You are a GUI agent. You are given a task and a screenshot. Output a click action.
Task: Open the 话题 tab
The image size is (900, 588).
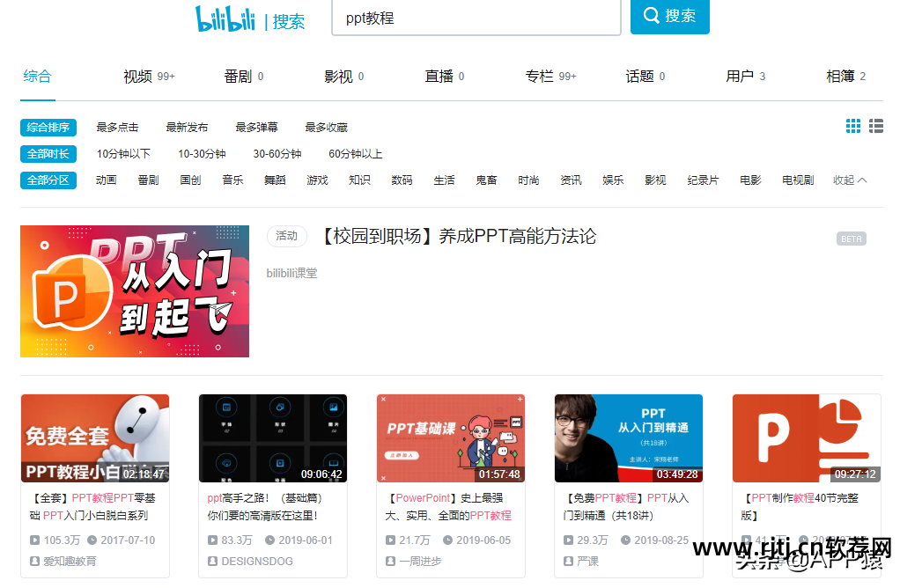point(645,77)
